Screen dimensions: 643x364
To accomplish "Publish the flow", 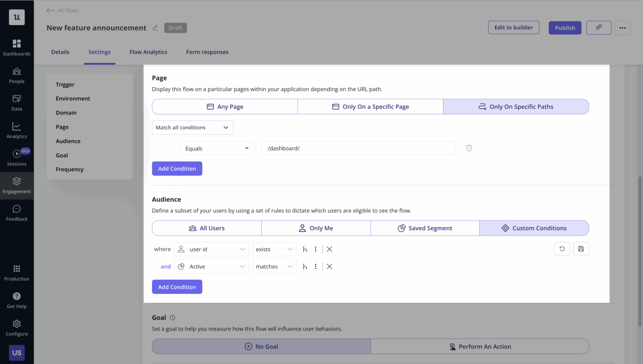I will (x=565, y=28).
